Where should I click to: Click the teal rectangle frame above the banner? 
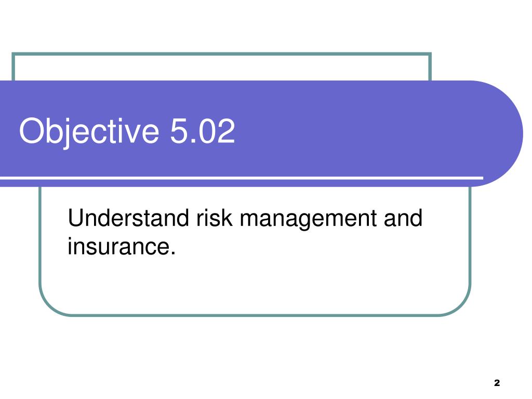point(221,54)
